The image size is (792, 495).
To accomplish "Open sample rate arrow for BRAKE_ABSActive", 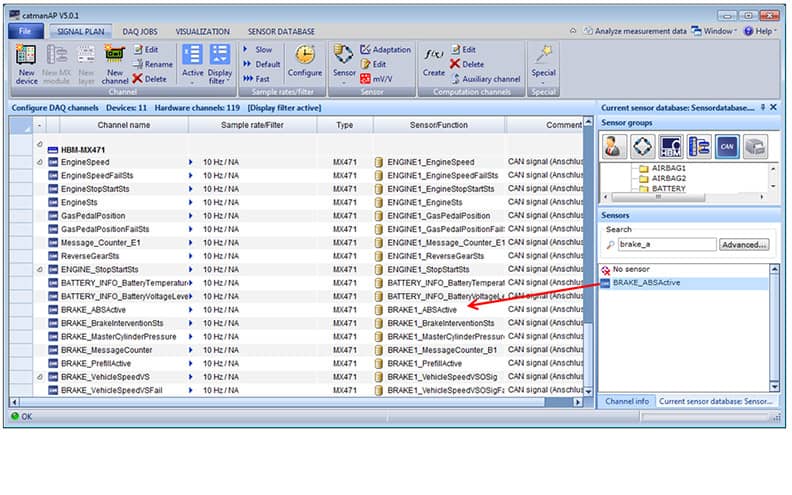I will coord(190,310).
